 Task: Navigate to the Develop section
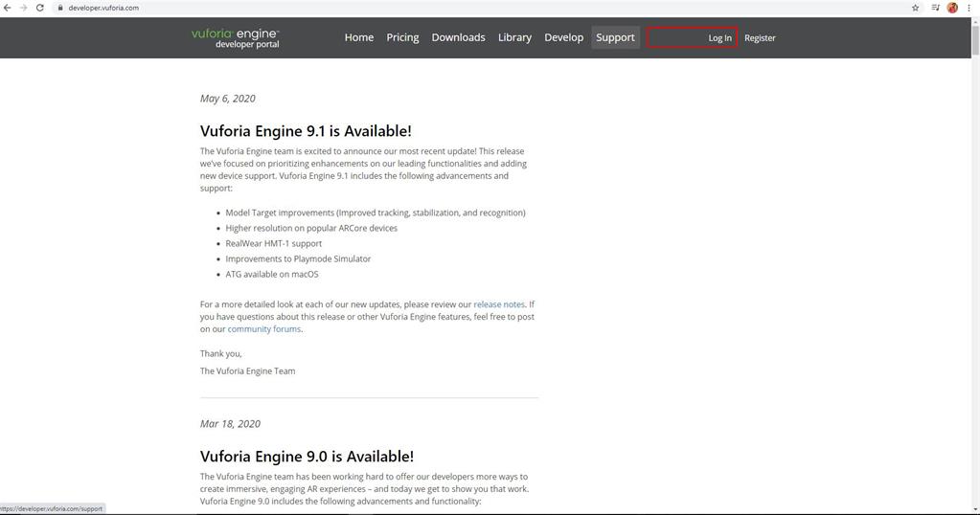563,37
